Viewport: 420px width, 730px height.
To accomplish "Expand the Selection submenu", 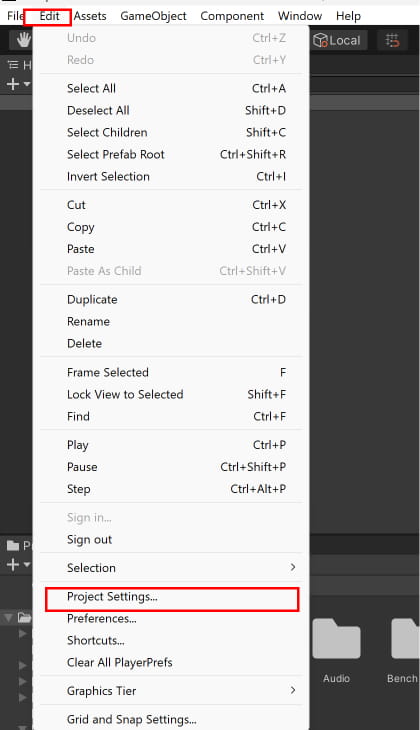I will coord(170,568).
